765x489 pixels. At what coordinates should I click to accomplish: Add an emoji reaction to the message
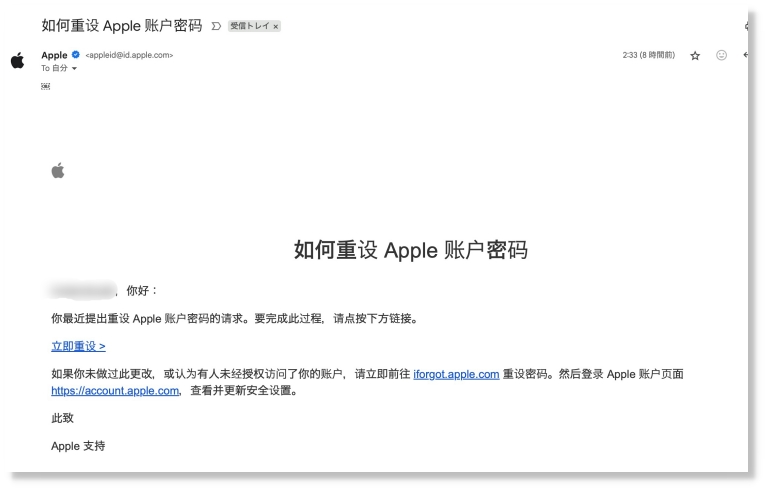coord(721,55)
